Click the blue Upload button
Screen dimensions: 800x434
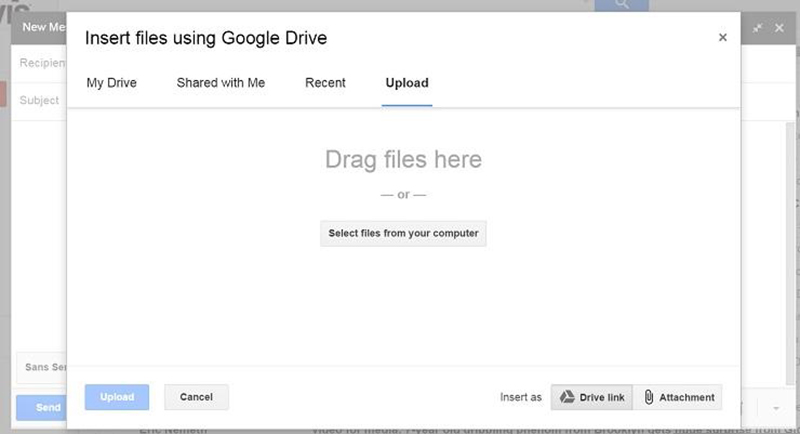(116, 397)
